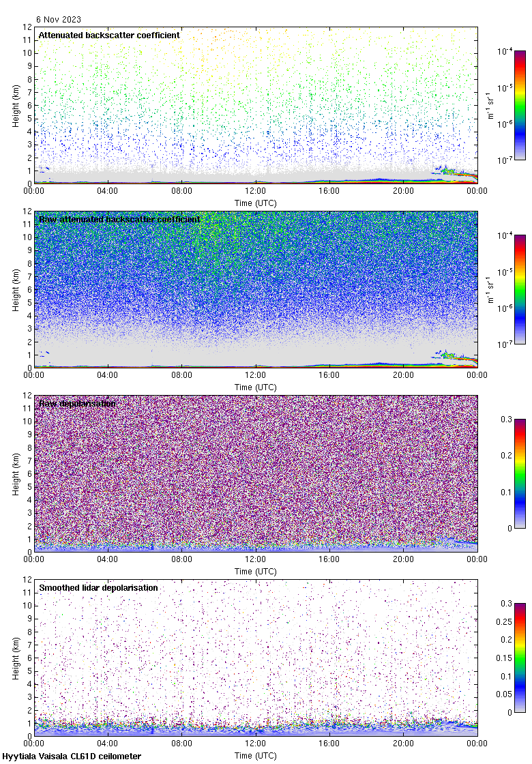Click the 0.05 tick on the smoothed depolarisation colour bar

pyautogui.click(x=504, y=694)
